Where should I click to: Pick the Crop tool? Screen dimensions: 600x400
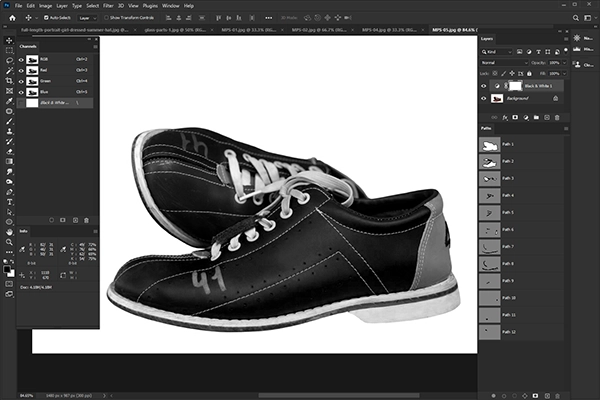9,81
